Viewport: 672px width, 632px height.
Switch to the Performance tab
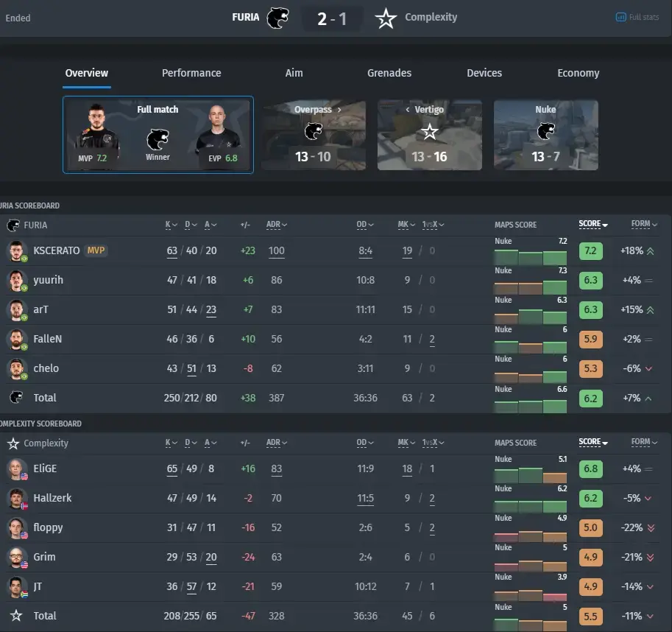pyautogui.click(x=191, y=74)
